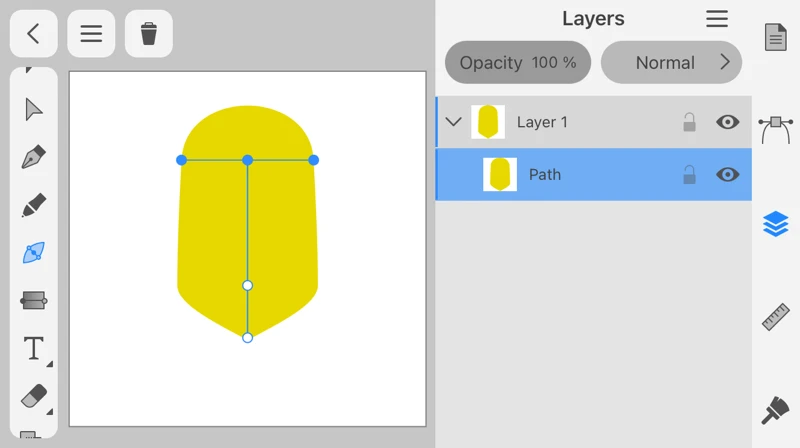Select the Eraser tool
Viewport: 800px width, 448px height.
33,396
